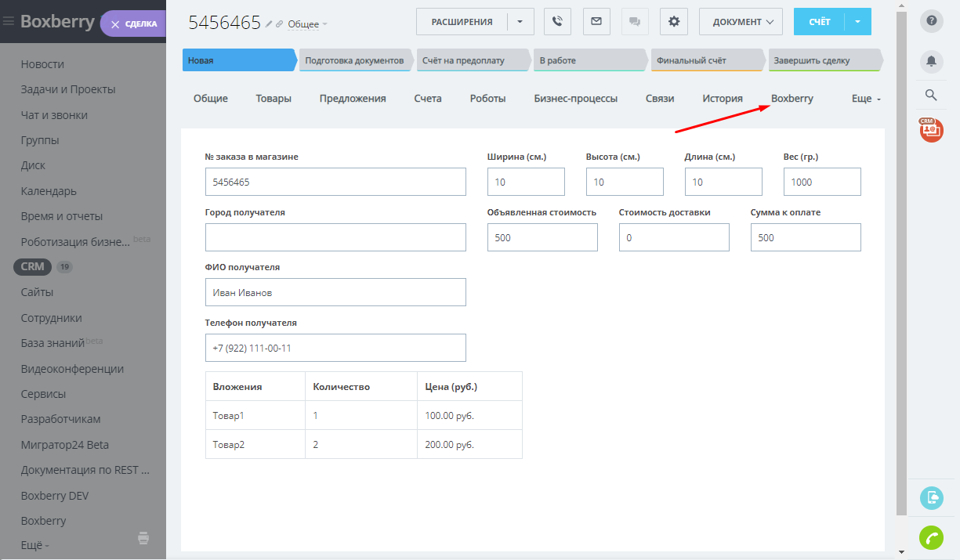This screenshot has width=960, height=560.
Task: Open the Бизнес-процессы tab
Action: click(x=576, y=99)
